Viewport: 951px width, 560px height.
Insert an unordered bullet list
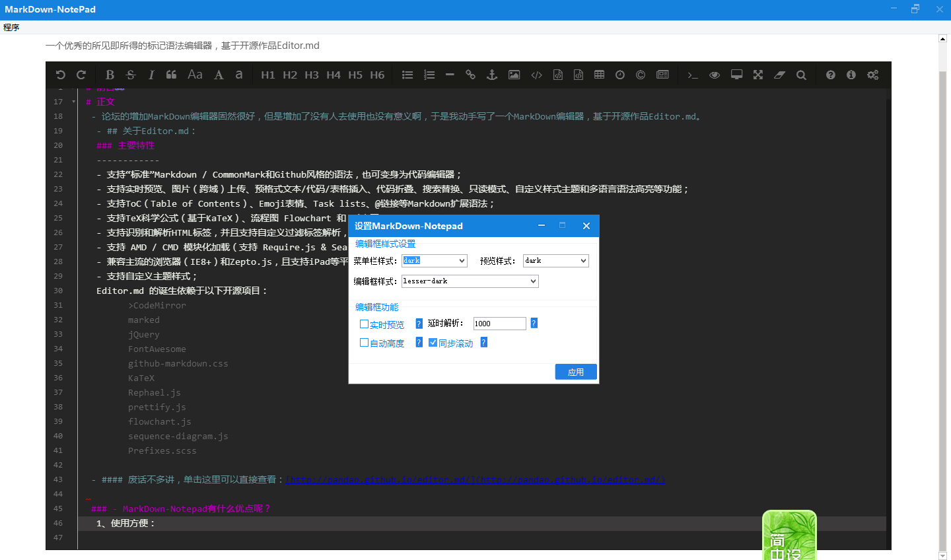407,75
